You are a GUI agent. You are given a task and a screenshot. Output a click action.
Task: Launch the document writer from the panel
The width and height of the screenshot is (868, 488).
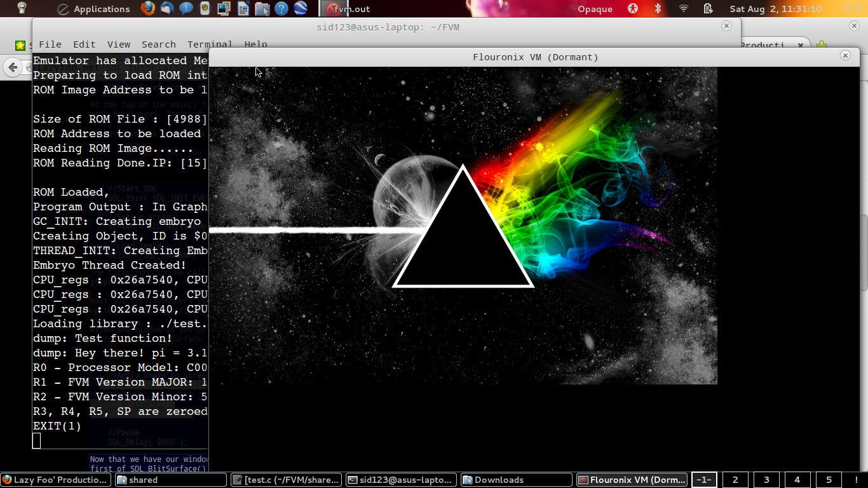point(243,8)
